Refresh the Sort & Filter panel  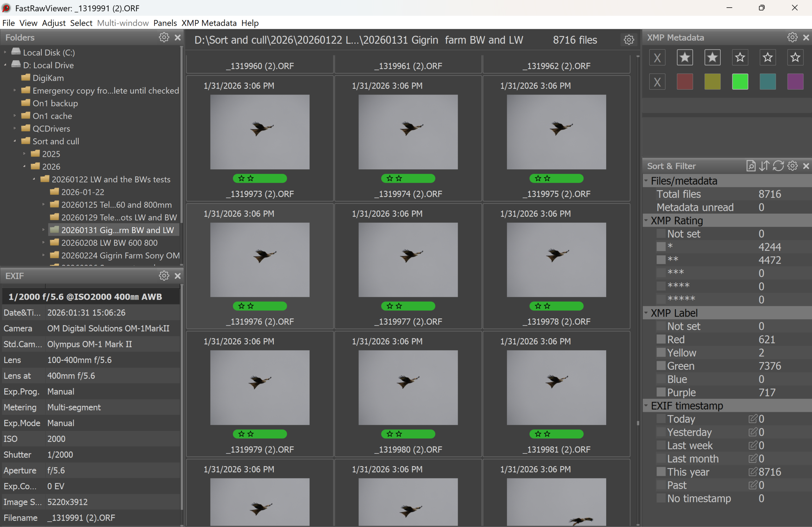coord(778,166)
